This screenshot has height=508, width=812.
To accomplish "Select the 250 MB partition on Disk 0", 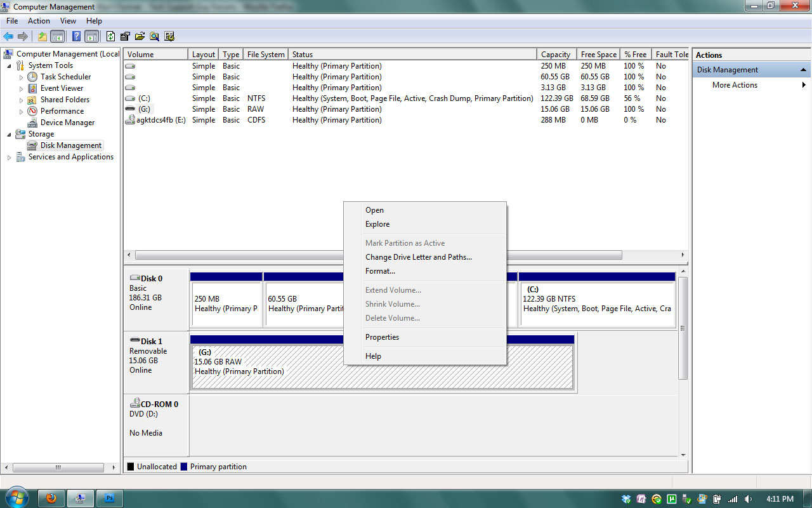I will (x=226, y=300).
